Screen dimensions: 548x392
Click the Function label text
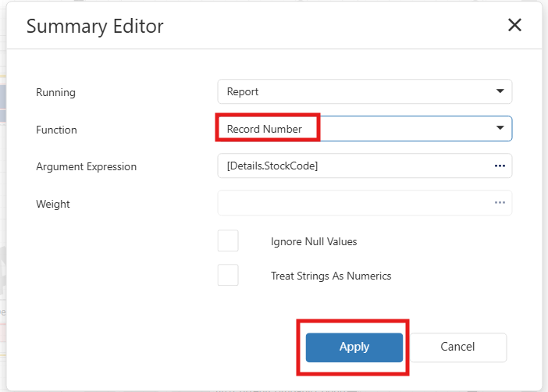(57, 130)
